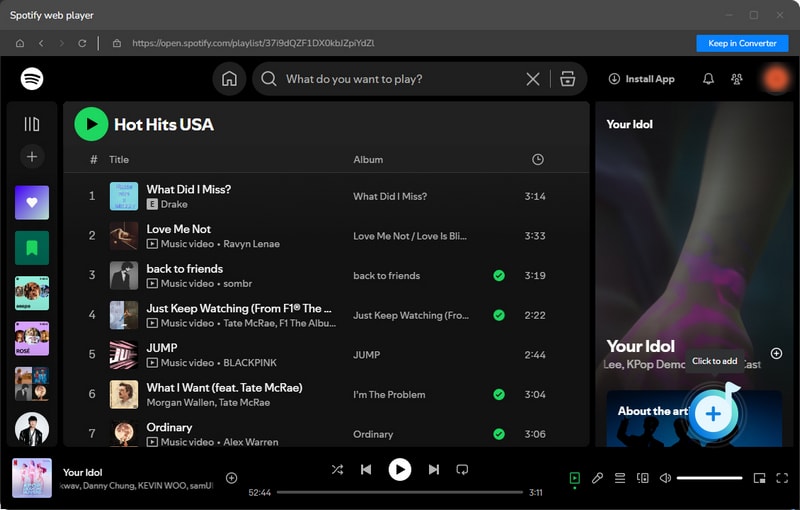Open the Queue icon

[620, 478]
